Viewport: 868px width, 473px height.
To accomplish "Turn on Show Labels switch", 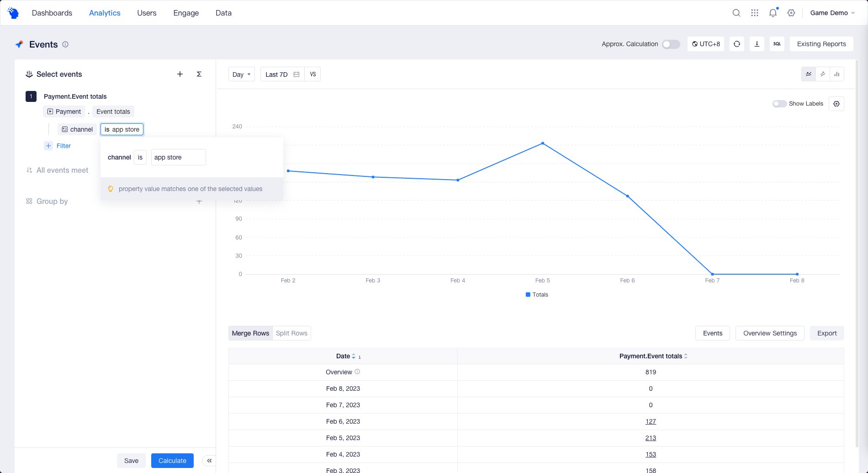I will pyautogui.click(x=779, y=104).
